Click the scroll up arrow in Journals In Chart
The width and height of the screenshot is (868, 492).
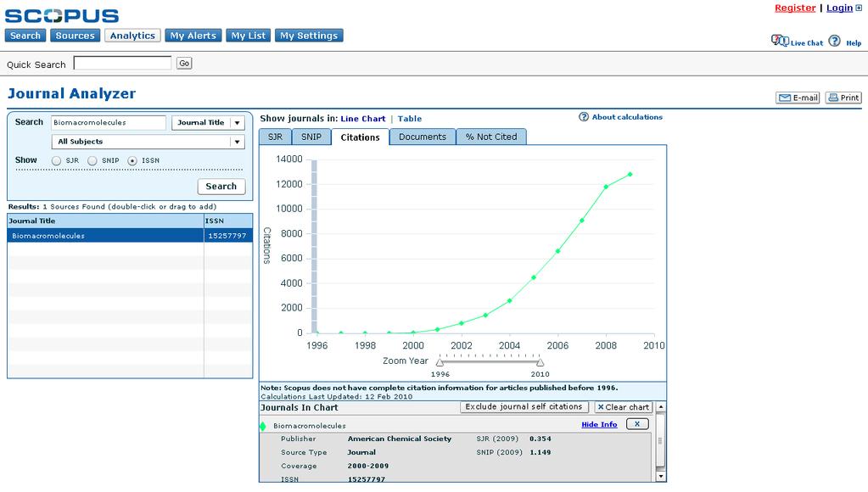coord(660,407)
